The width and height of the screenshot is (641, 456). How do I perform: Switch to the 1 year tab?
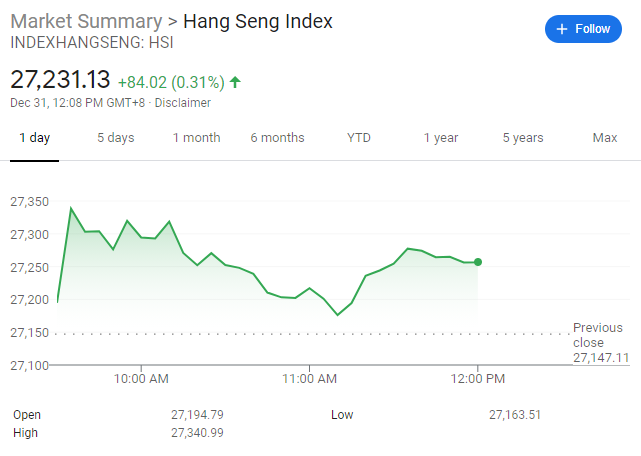(440, 138)
